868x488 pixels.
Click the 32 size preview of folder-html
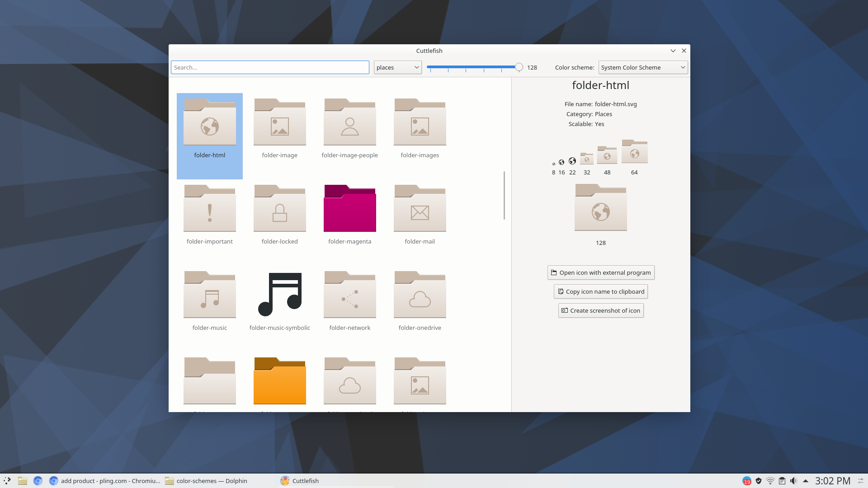click(586, 158)
